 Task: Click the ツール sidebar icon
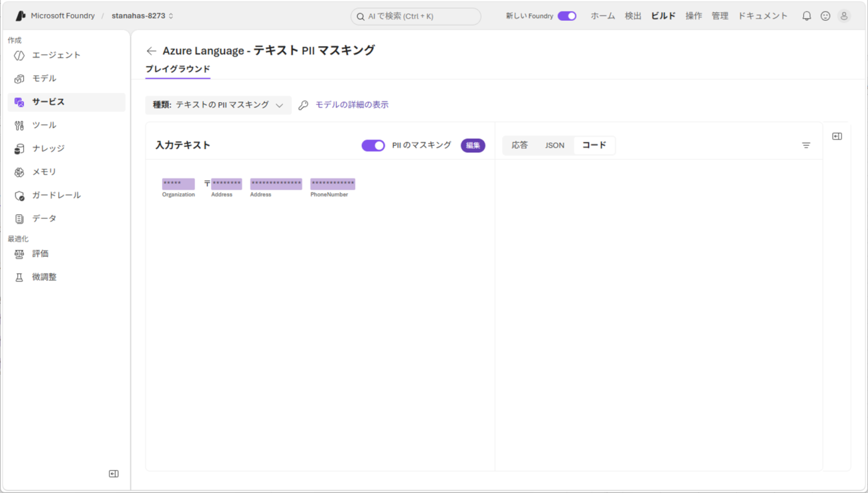[x=19, y=126]
